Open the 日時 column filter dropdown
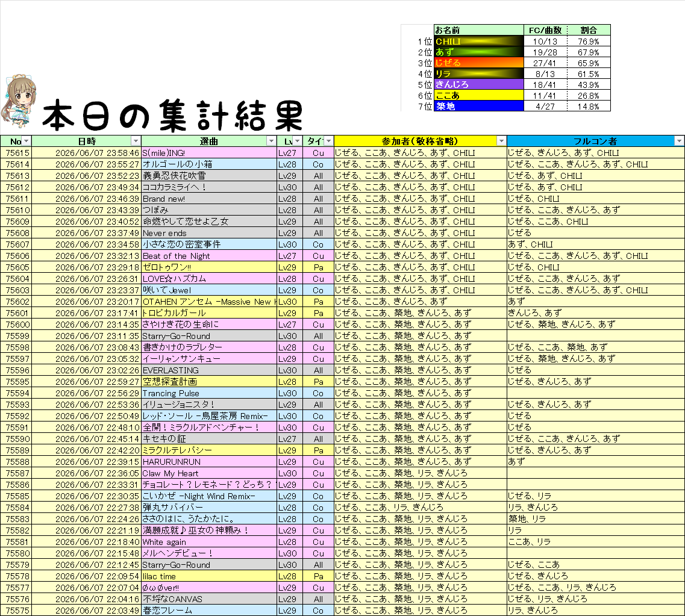This screenshot has width=685, height=616. [x=136, y=141]
